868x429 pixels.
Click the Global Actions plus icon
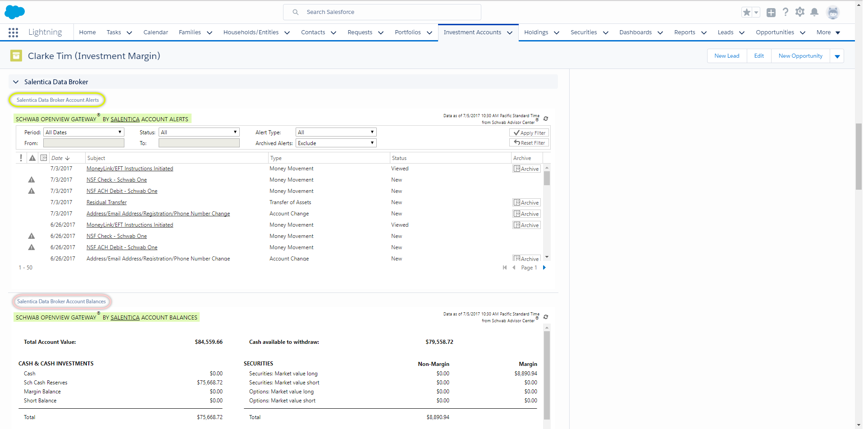click(x=771, y=12)
